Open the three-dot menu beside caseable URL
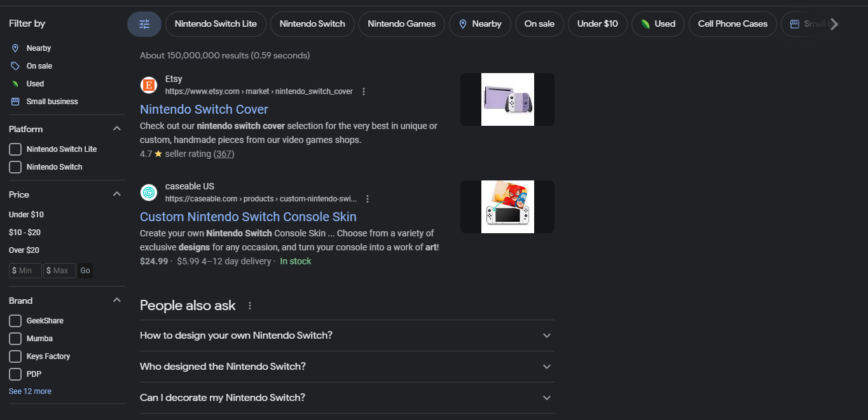Viewport: 868px width, 420px height. point(368,199)
